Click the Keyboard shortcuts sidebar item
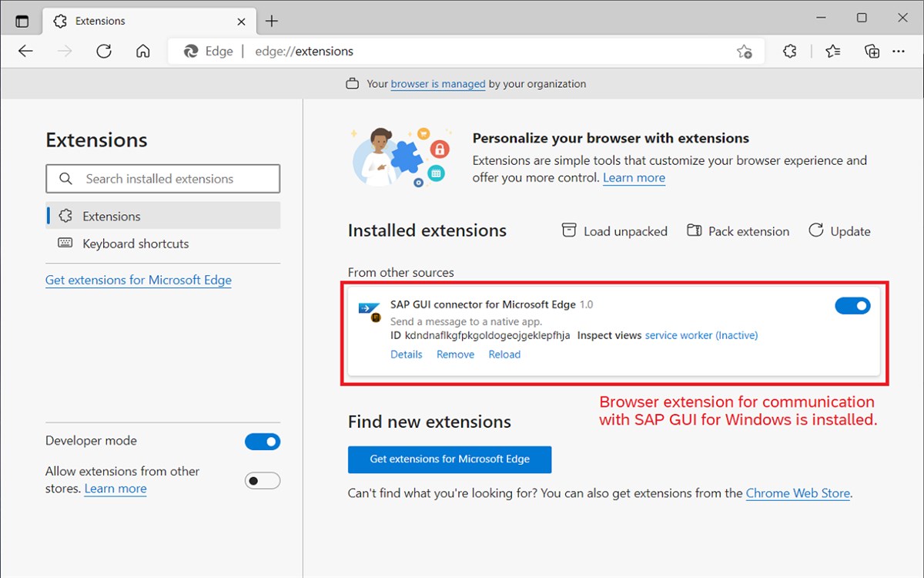Viewport: 924px width, 578px height. pos(133,244)
